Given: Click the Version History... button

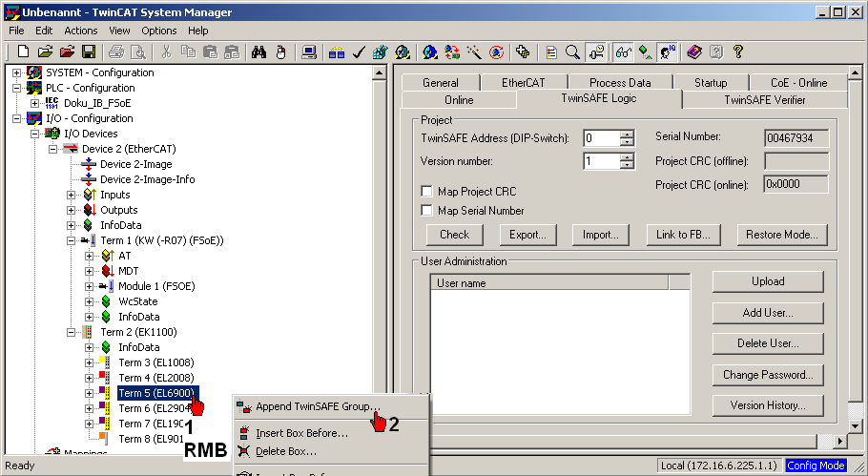Looking at the screenshot, I should click(x=768, y=405).
